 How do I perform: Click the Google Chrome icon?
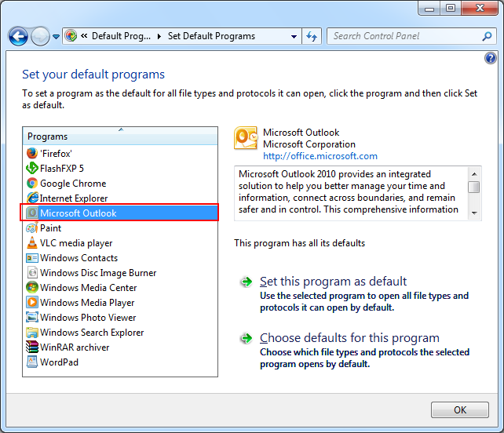[x=32, y=183]
